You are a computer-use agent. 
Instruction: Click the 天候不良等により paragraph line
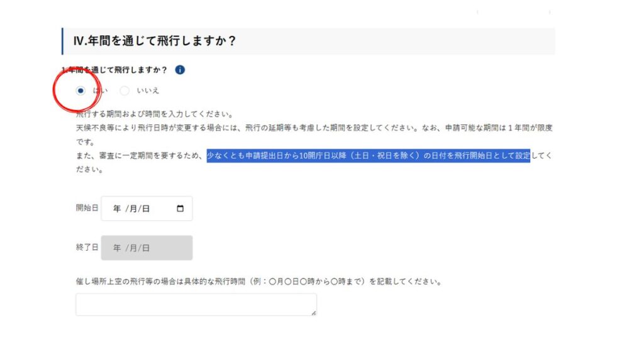point(313,127)
